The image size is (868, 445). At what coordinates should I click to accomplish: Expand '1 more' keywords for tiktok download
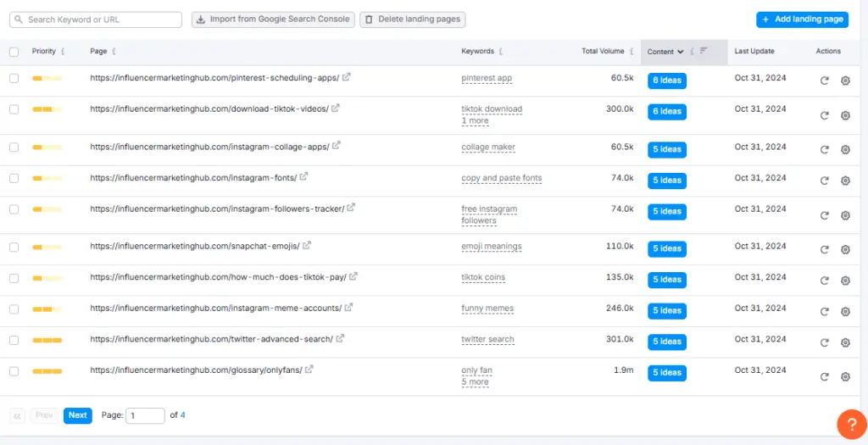(475, 121)
